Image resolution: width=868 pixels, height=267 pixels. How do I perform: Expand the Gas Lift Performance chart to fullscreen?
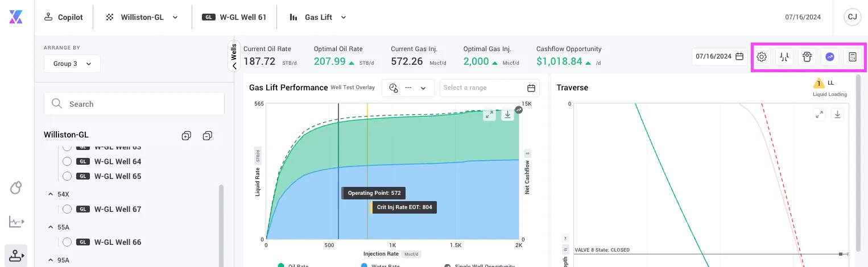(489, 115)
